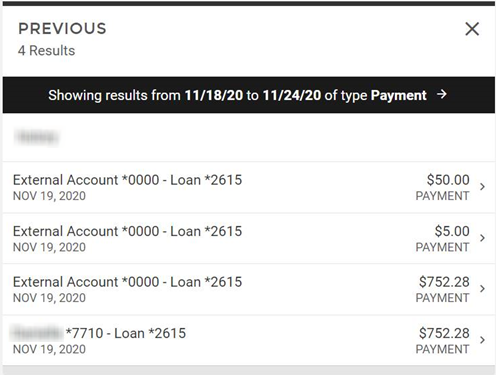Click the 4 Results count text
This screenshot has width=496, height=375.
[x=46, y=51]
